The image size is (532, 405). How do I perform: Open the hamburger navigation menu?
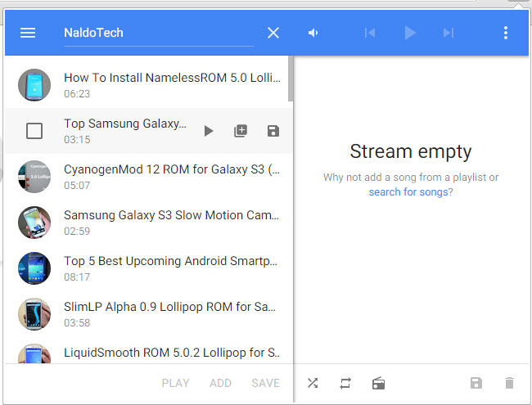[x=28, y=33]
